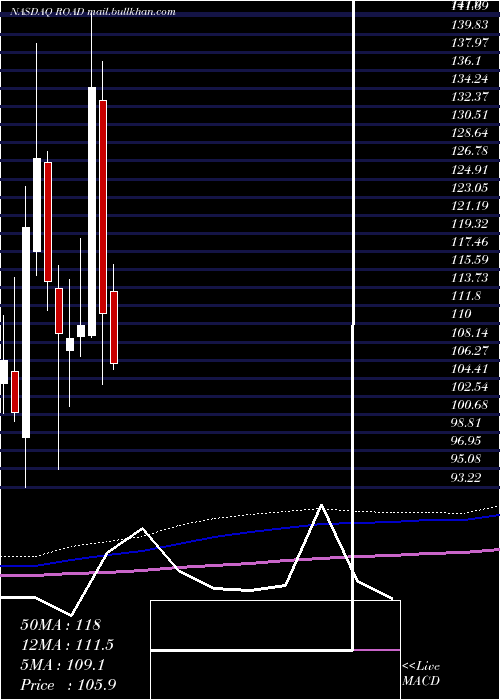Click the final red candlestick closing near 105.9
500x700 pixels.
point(114,327)
